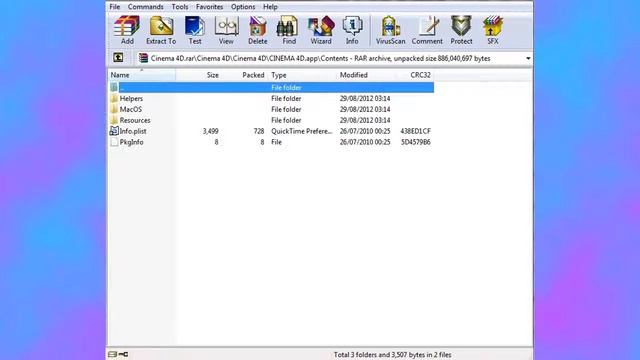The image size is (640, 360).
Task: Click the 5D4579B6 CRC32 value
Action: pos(416,142)
